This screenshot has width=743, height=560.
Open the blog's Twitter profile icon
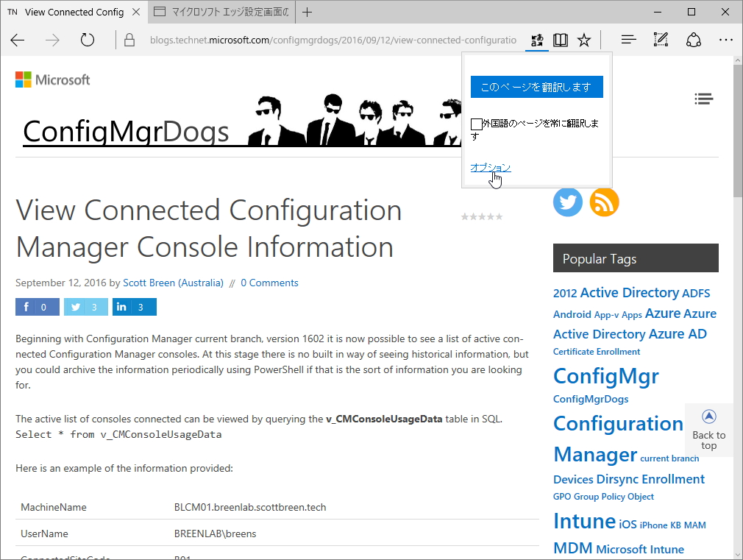point(567,202)
